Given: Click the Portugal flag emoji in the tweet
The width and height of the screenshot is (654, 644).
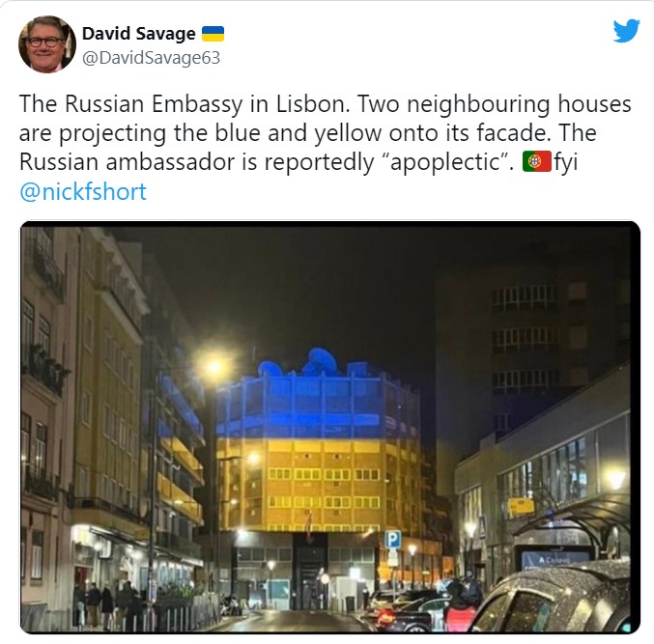Looking at the screenshot, I should pyautogui.click(x=537, y=162).
